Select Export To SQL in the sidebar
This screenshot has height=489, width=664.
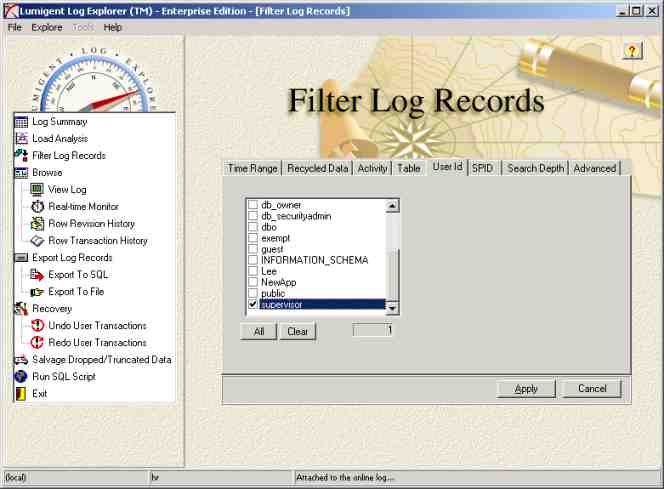pyautogui.click(x=78, y=275)
